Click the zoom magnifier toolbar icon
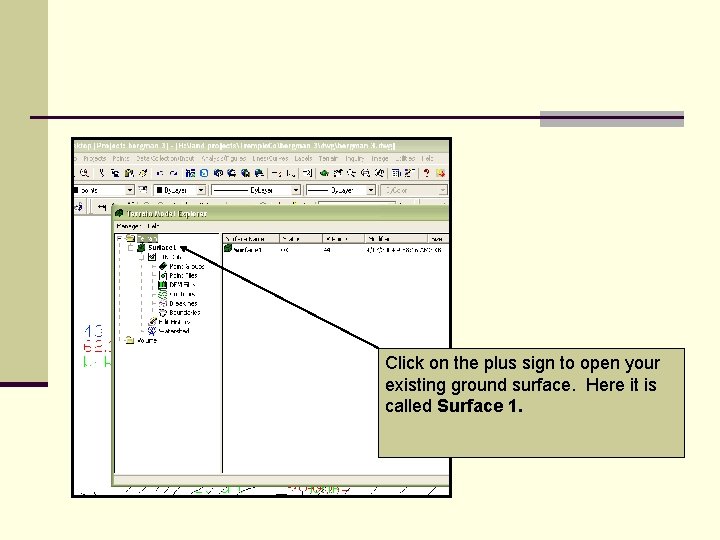The width and height of the screenshot is (720, 540). tap(84, 173)
